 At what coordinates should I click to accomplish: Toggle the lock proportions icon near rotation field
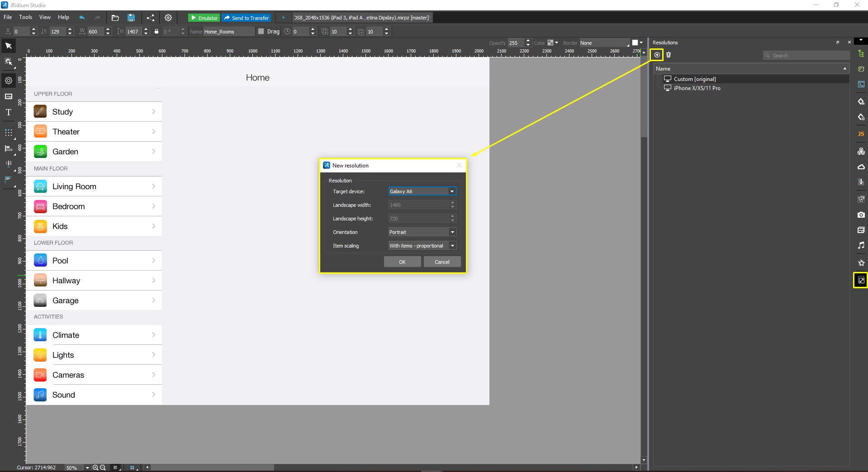156,31
